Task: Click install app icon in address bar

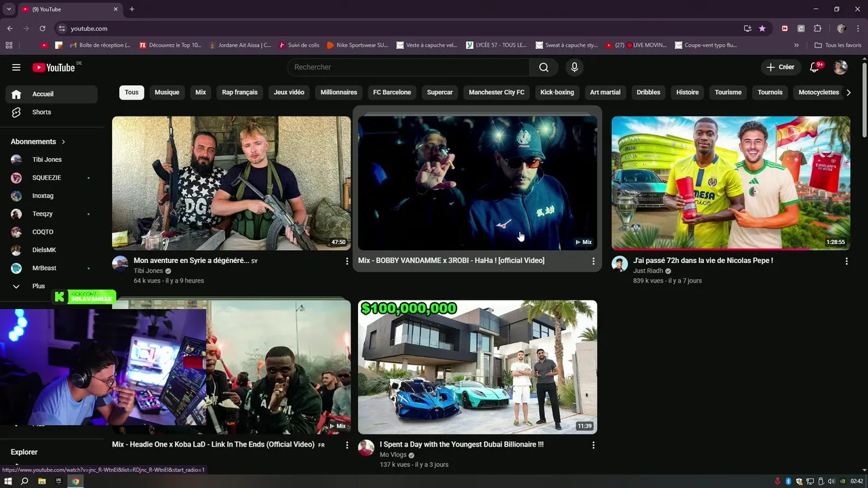Action: tap(747, 28)
